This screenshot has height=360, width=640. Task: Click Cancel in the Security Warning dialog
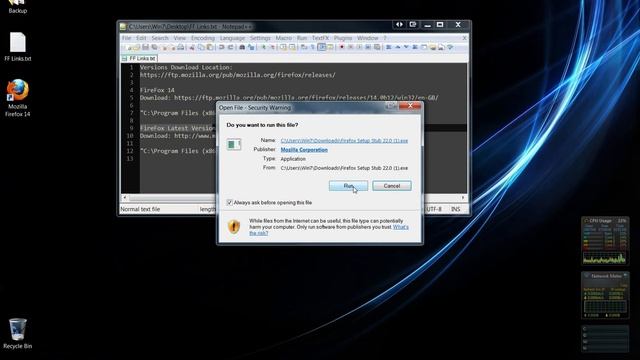[x=391, y=186]
